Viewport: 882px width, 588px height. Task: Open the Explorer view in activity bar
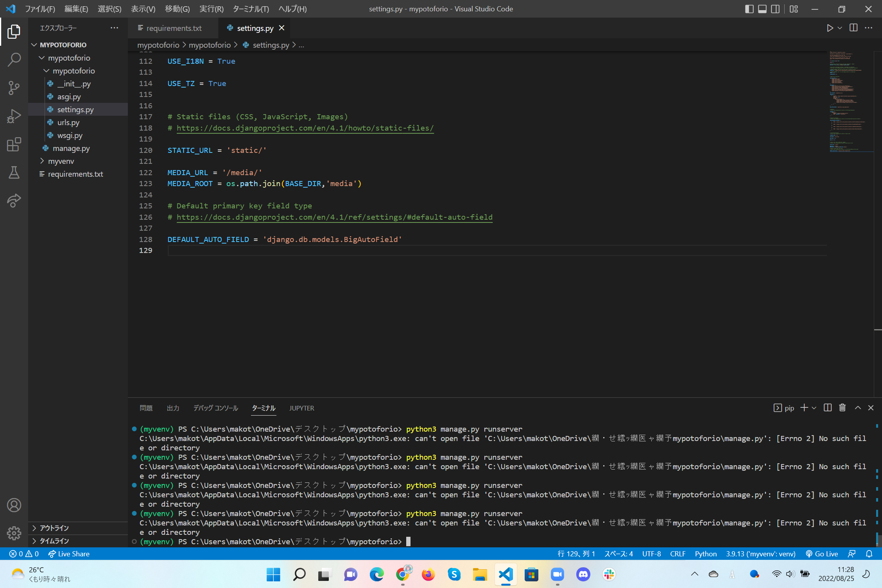(14, 32)
